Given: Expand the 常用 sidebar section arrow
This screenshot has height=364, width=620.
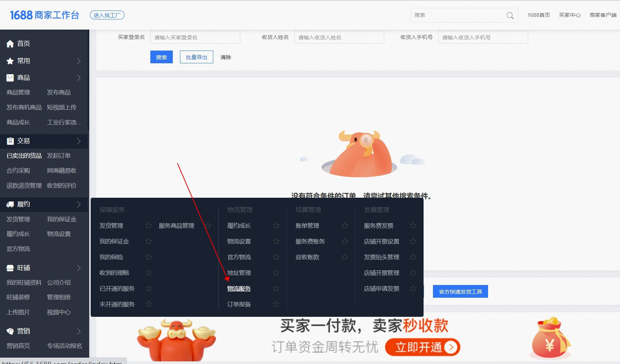Looking at the screenshot, I should coord(79,61).
